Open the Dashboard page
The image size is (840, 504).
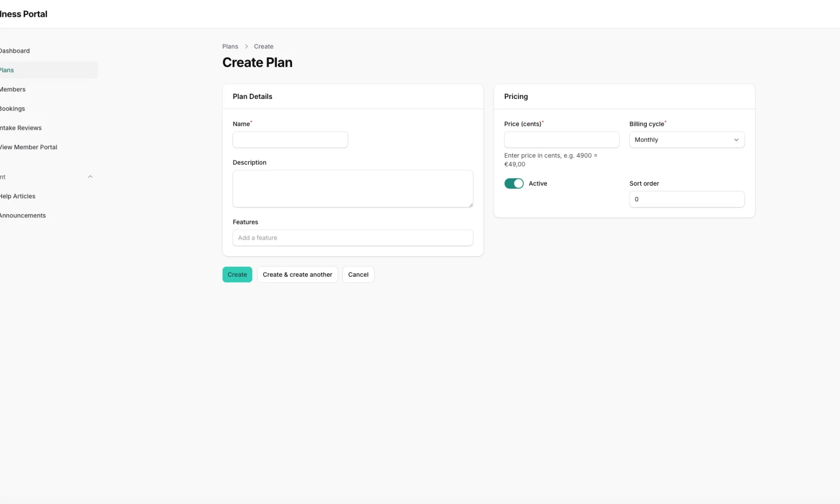[x=14, y=50]
